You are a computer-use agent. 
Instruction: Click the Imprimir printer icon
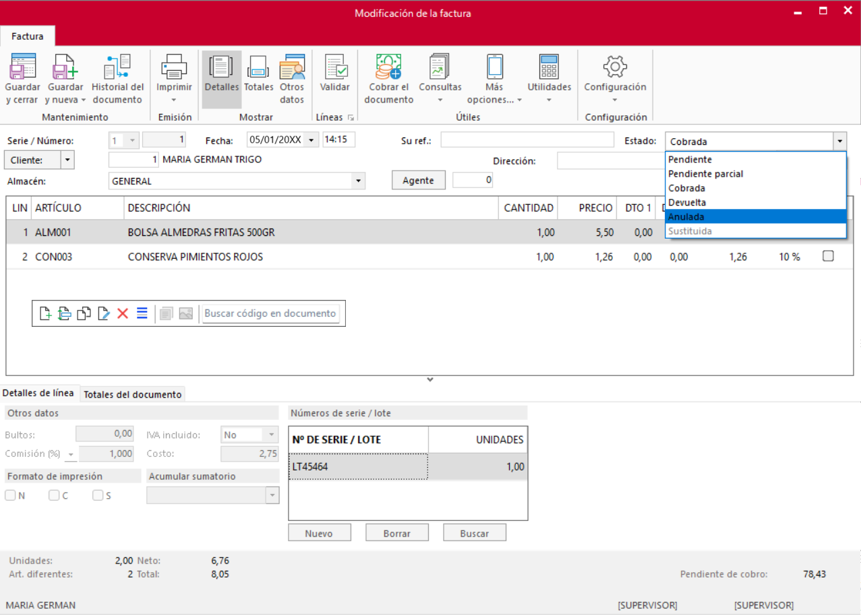click(174, 66)
